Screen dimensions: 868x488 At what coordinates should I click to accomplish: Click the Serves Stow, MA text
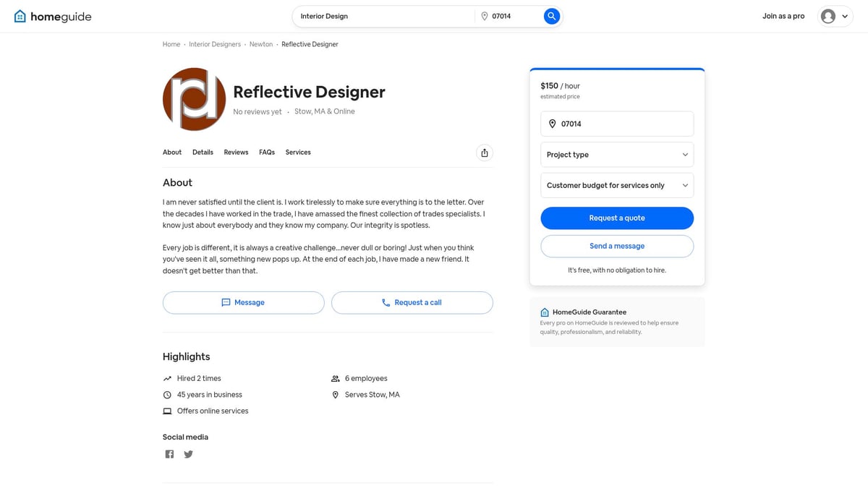click(x=373, y=395)
